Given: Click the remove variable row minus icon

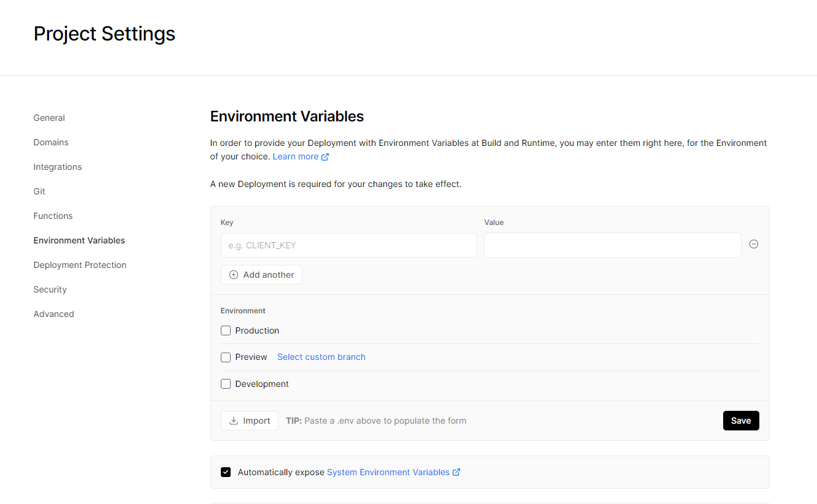Looking at the screenshot, I should pos(754,244).
